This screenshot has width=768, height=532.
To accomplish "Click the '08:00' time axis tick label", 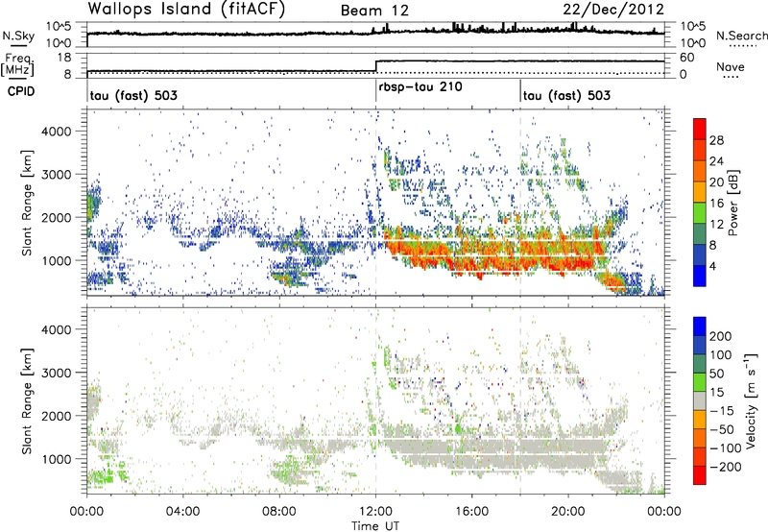I will [x=279, y=512].
